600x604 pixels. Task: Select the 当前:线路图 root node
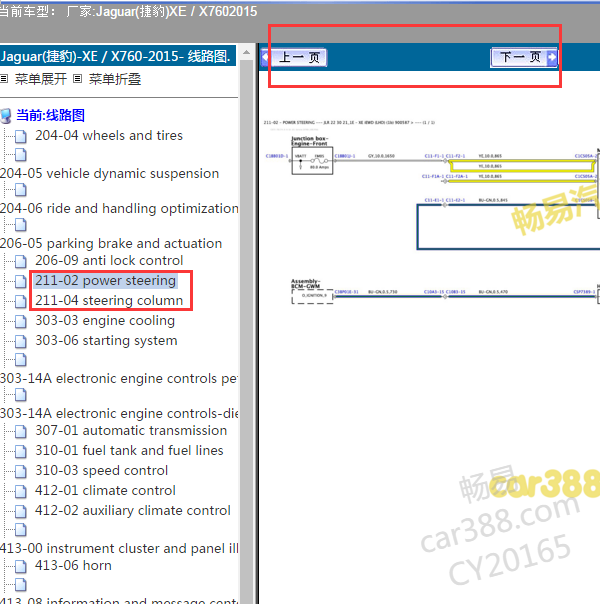(x=50, y=115)
